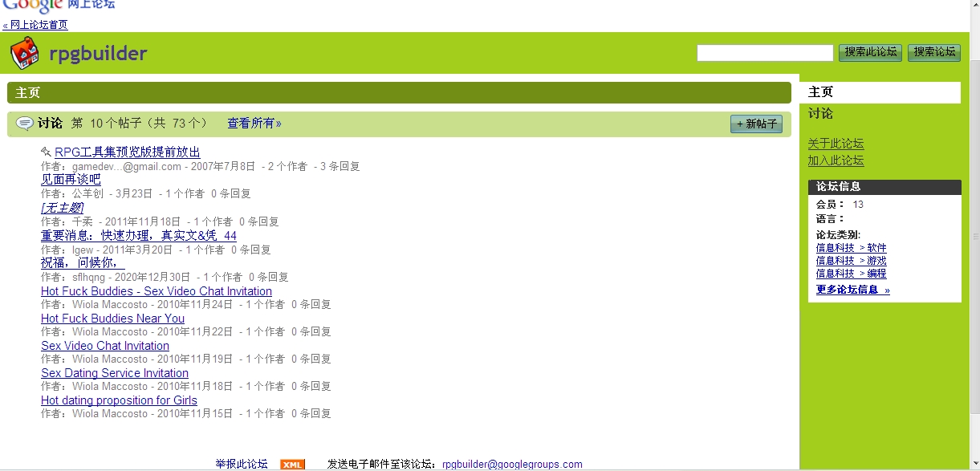Click the 举报此论坛 link
The height and width of the screenshot is (471, 980).
coord(242,465)
